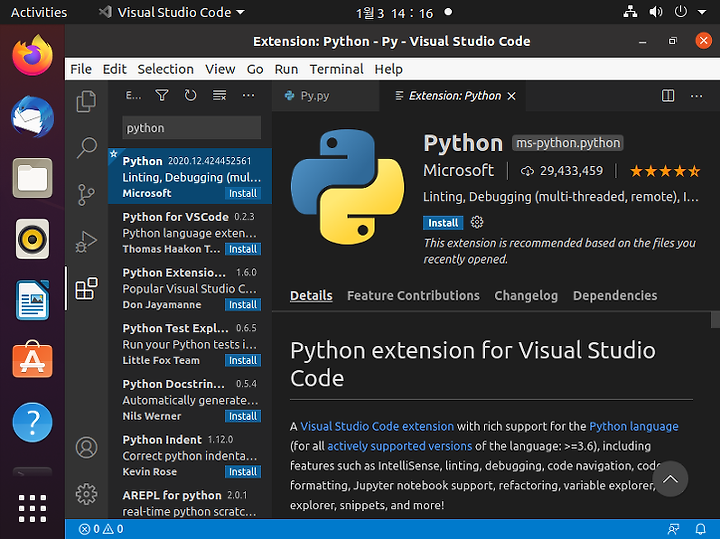The width and height of the screenshot is (720, 539).
Task: Click the scroll-to-top arrow button
Action: point(670,479)
